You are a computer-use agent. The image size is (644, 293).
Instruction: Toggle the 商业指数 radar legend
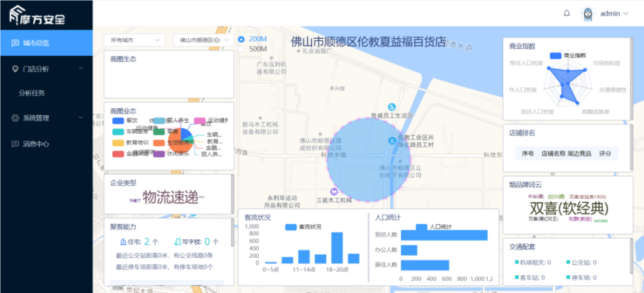coord(568,55)
